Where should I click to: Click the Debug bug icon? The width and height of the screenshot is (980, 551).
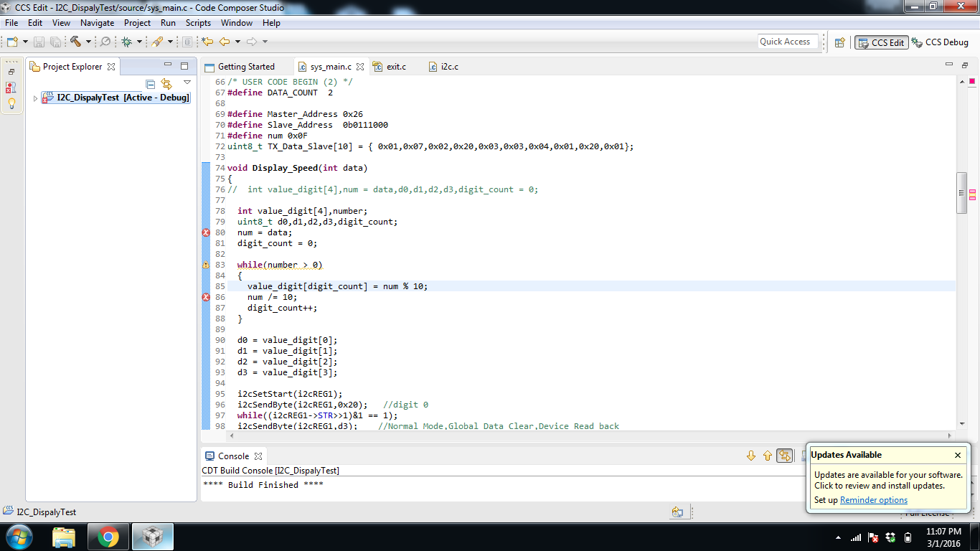click(126, 42)
